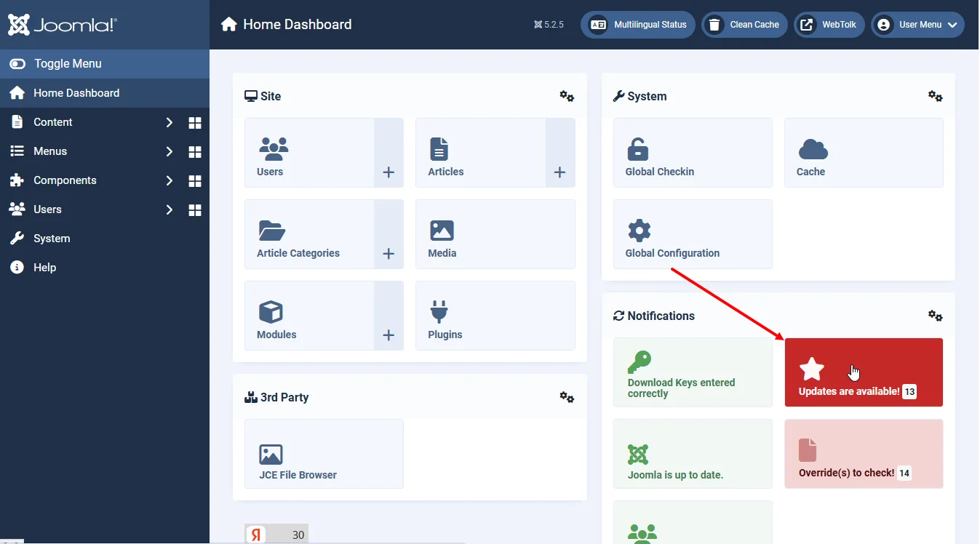The width and height of the screenshot is (980, 544).
Task: Select Content in the sidebar
Action: [53, 122]
